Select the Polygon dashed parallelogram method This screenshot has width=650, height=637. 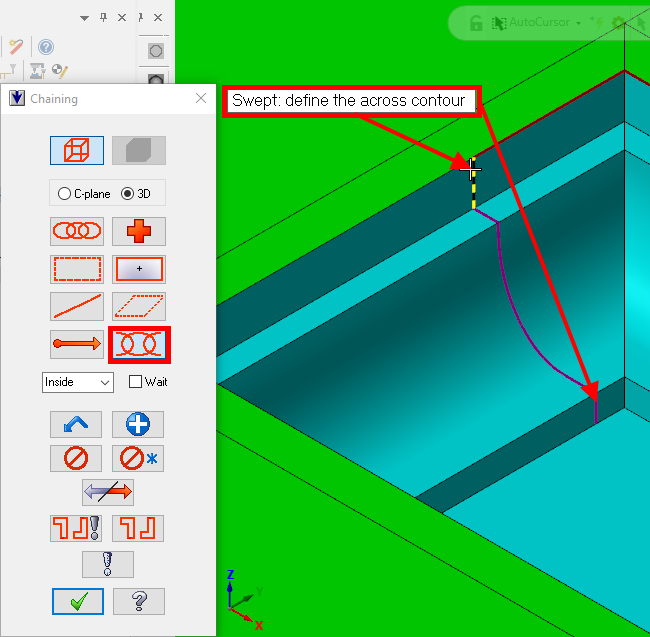point(139,306)
